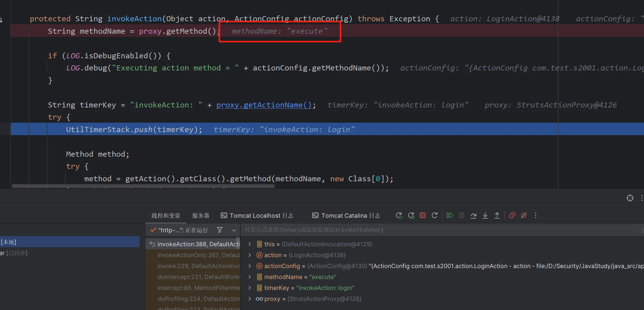644x310 pixels.
Task: Select stack frame invoke:229
Action: 193,266
